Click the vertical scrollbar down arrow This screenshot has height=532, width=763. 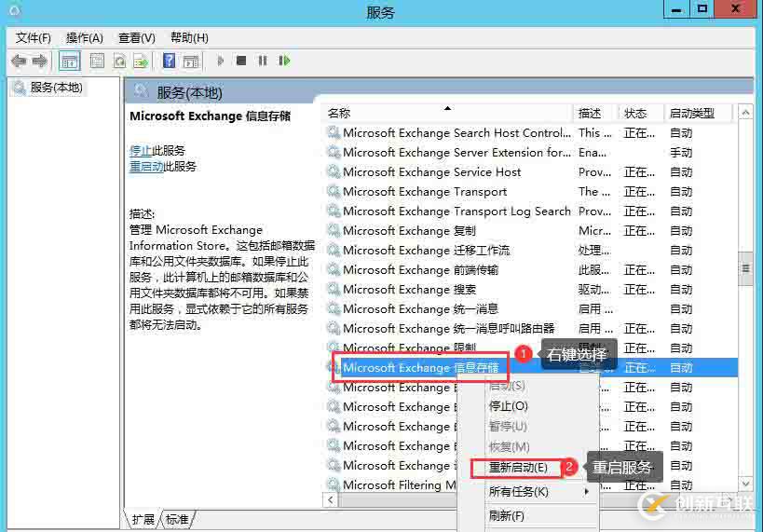(745, 484)
